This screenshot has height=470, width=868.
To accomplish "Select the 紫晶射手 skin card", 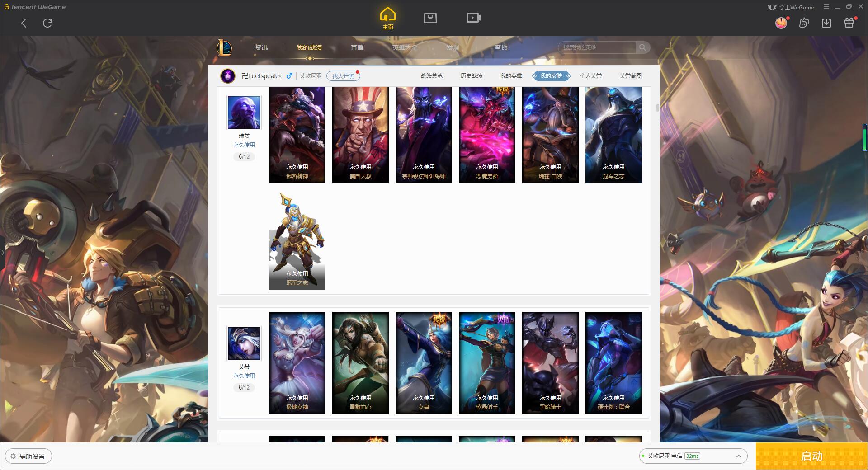I will tap(487, 363).
